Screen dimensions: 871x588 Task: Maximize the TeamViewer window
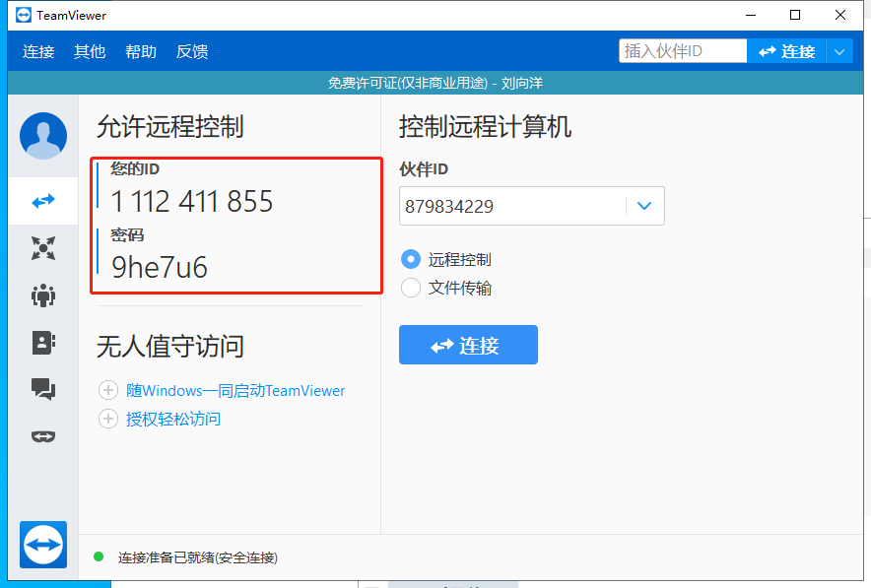795,15
